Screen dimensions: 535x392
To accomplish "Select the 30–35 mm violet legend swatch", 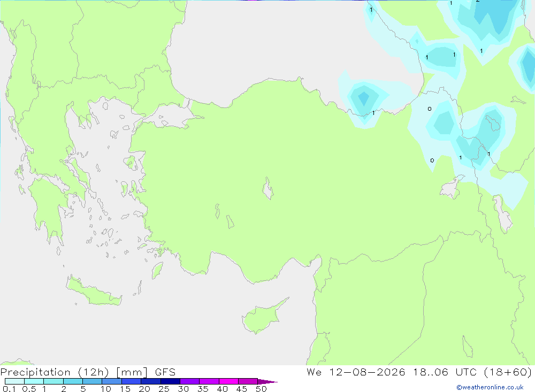I will pyautogui.click(x=190, y=381).
